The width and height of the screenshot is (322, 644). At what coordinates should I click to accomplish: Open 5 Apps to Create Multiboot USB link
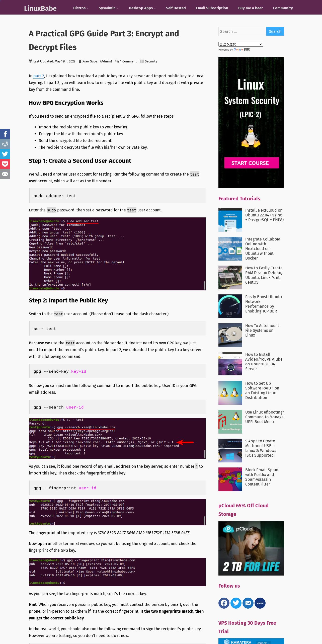click(261, 448)
